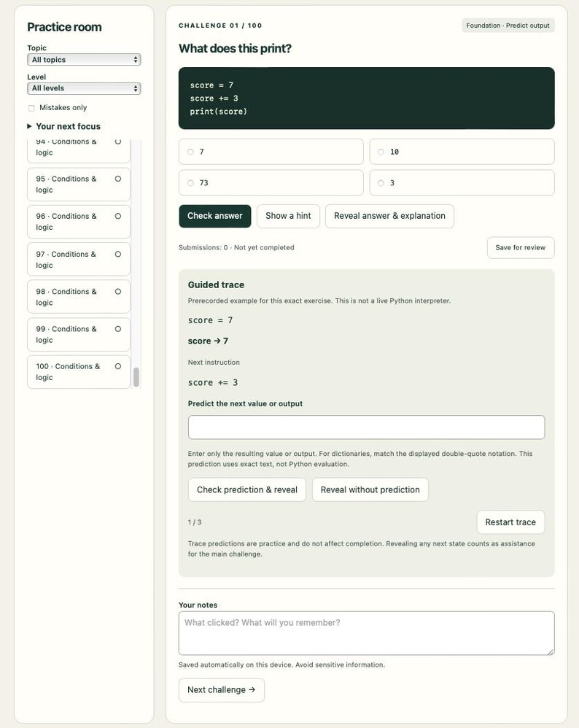Click the code line print(score)

click(218, 112)
